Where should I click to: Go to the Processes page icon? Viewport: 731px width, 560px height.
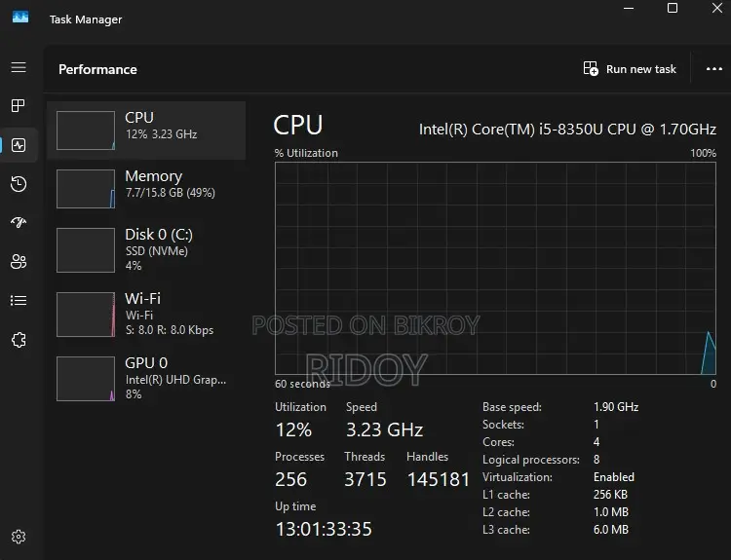point(19,106)
